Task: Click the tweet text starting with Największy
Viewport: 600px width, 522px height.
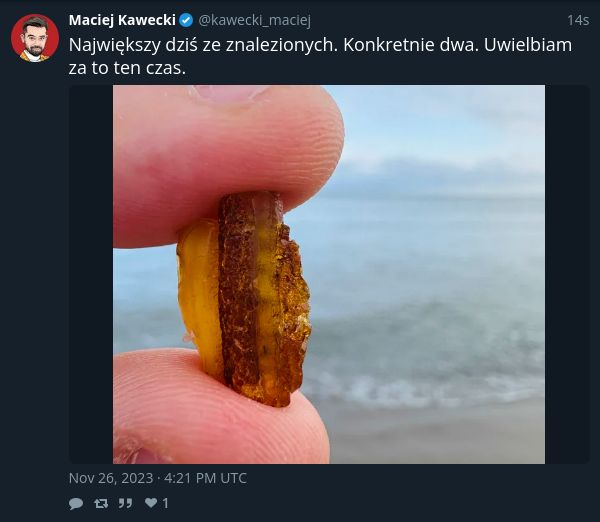Action: (x=320, y=56)
